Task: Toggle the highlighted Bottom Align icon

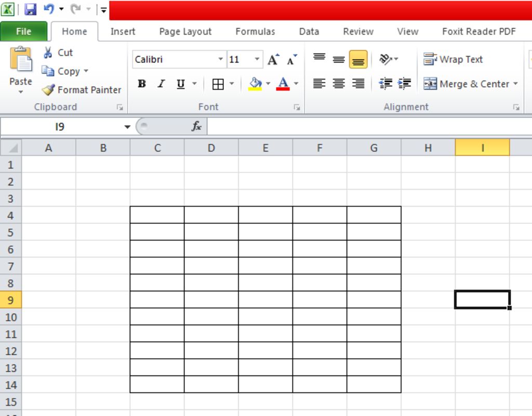Action: (358, 59)
